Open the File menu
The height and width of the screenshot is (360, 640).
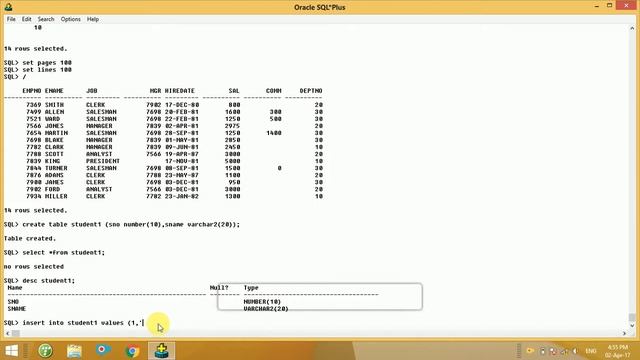coord(11,19)
